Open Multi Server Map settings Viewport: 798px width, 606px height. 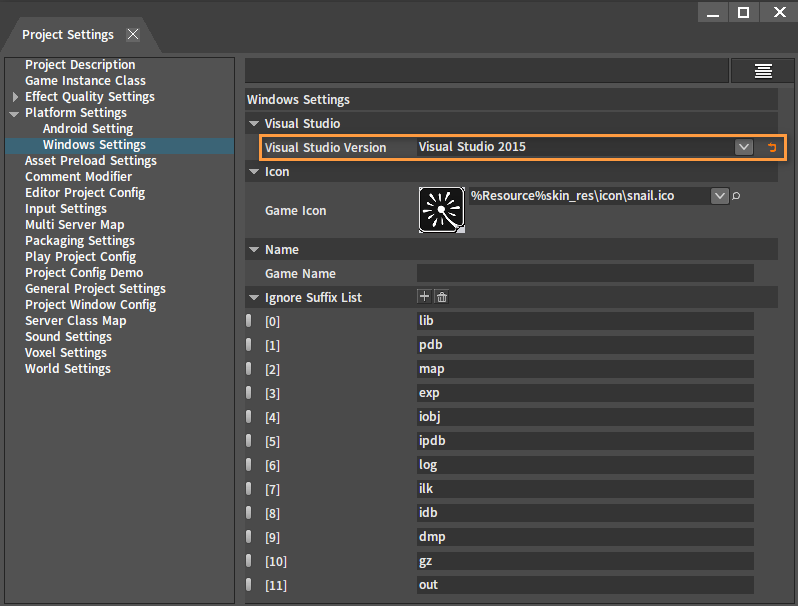(x=75, y=225)
